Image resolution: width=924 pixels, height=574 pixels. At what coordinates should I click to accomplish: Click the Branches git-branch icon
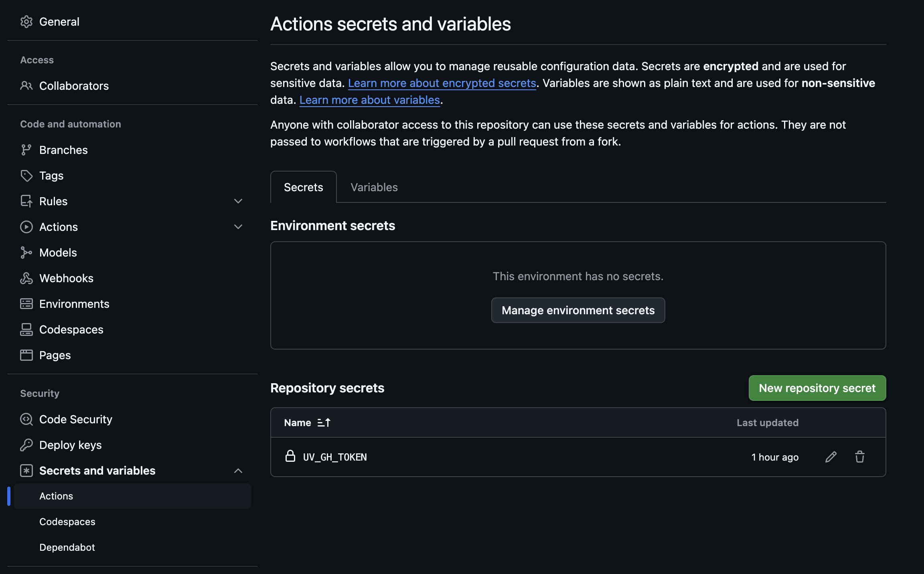(x=26, y=150)
